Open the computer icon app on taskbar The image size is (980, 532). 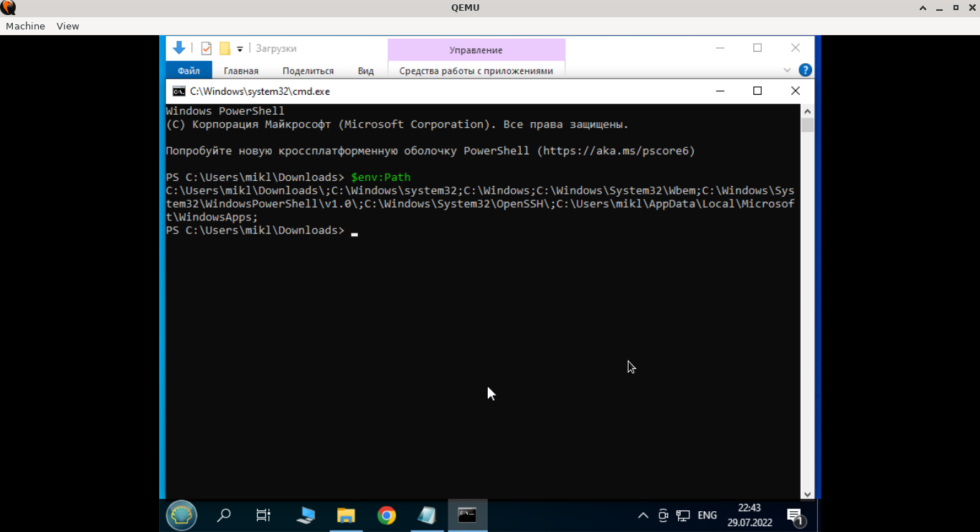click(x=306, y=515)
